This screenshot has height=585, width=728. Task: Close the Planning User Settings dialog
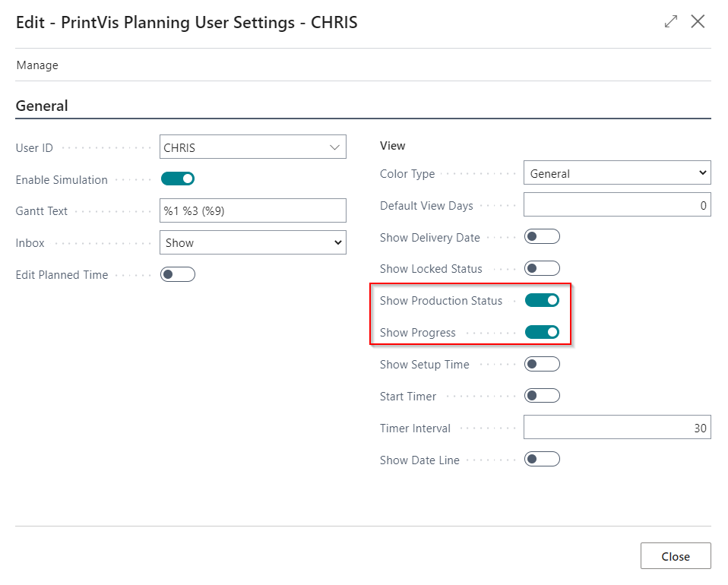[x=698, y=21]
